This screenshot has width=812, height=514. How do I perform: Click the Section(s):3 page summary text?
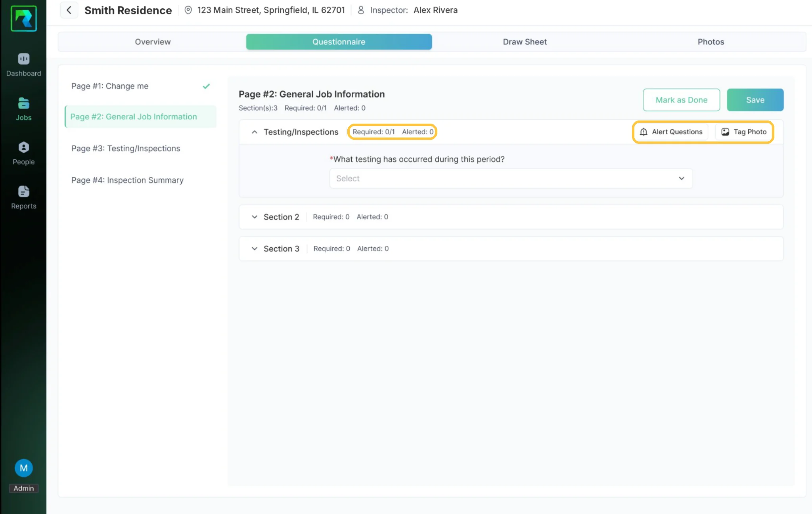tap(258, 108)
